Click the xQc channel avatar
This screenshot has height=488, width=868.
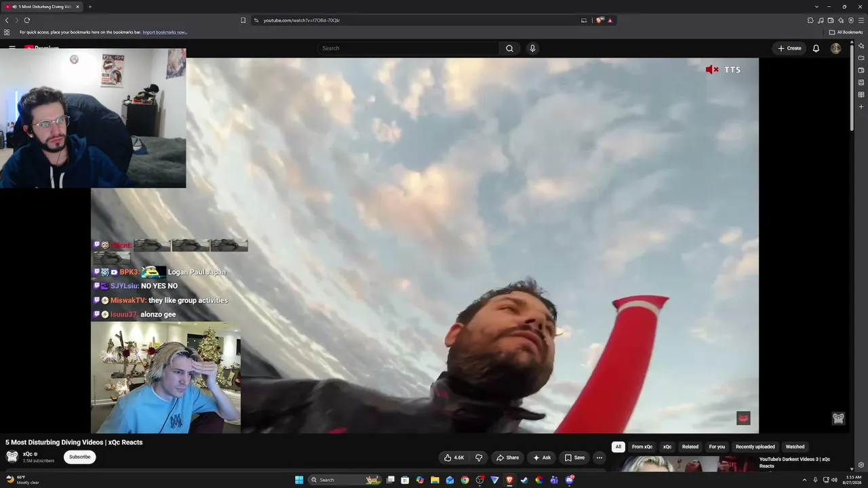[x=12, y=457]
